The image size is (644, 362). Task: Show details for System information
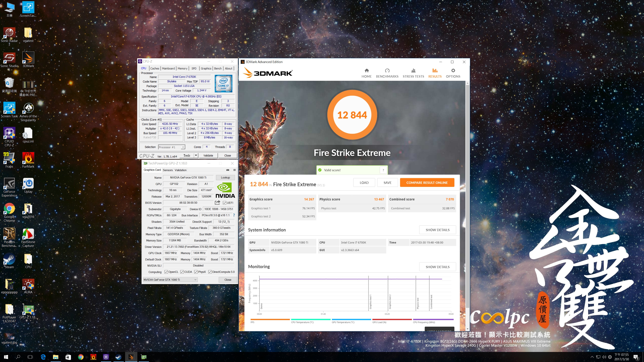point(438,230)
